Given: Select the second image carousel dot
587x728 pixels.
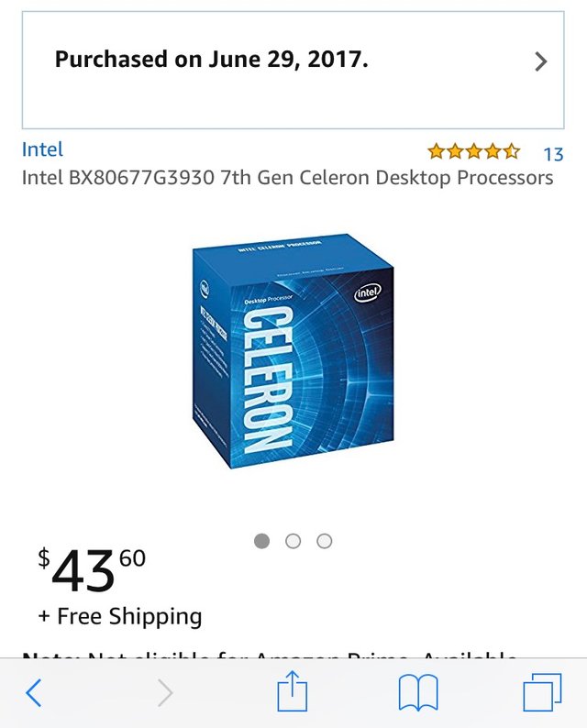Looking at the screenshot, I should pos(293,541).
